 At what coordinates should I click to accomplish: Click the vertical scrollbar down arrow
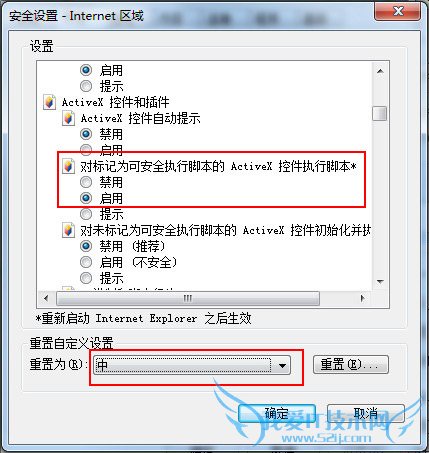click(380, 282)
